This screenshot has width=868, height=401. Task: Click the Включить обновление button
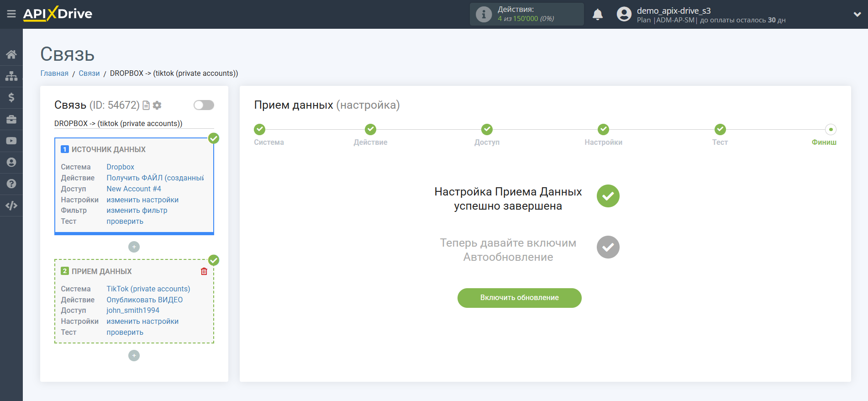coord(519,298)
